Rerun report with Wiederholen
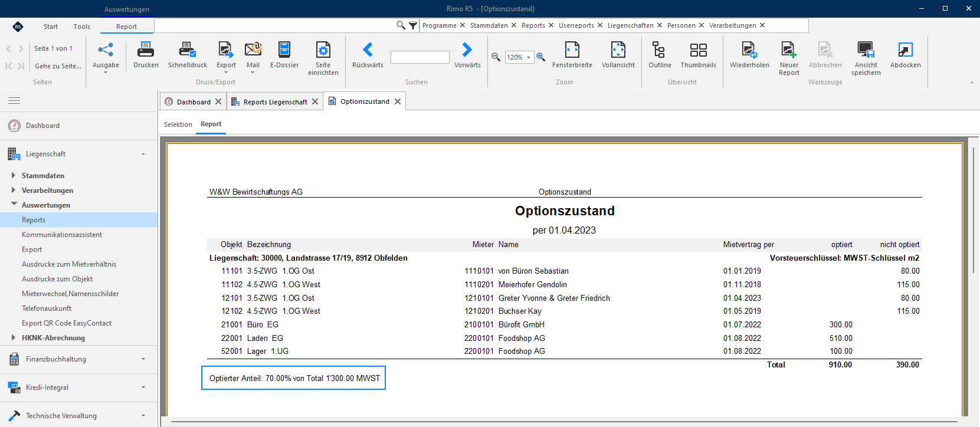980x427 pixels. pyautogui.click(x=749, y=55)
